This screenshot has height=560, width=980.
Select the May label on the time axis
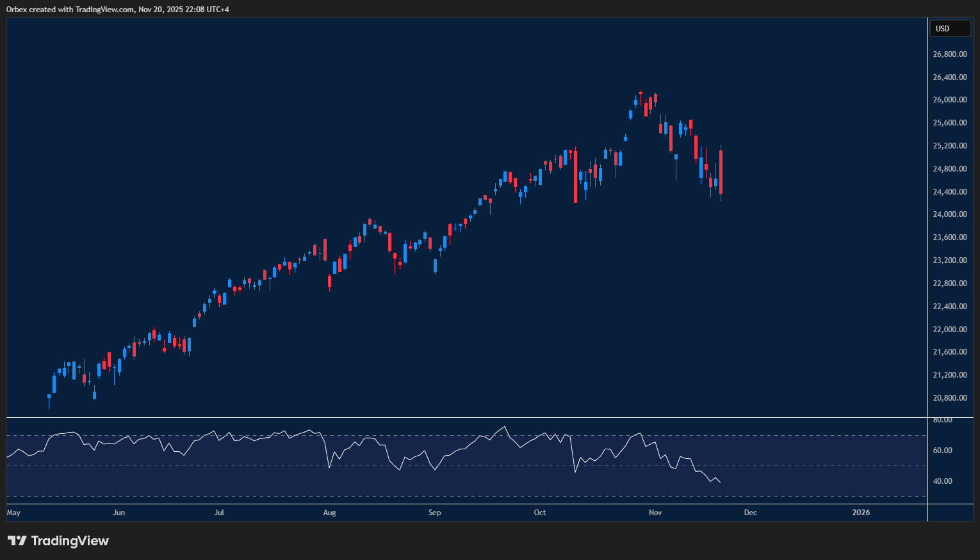13,512
